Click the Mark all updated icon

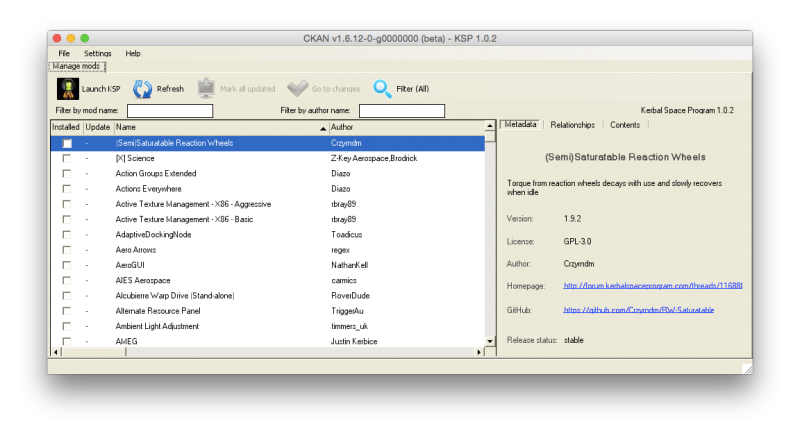click(x=206, y=89)
